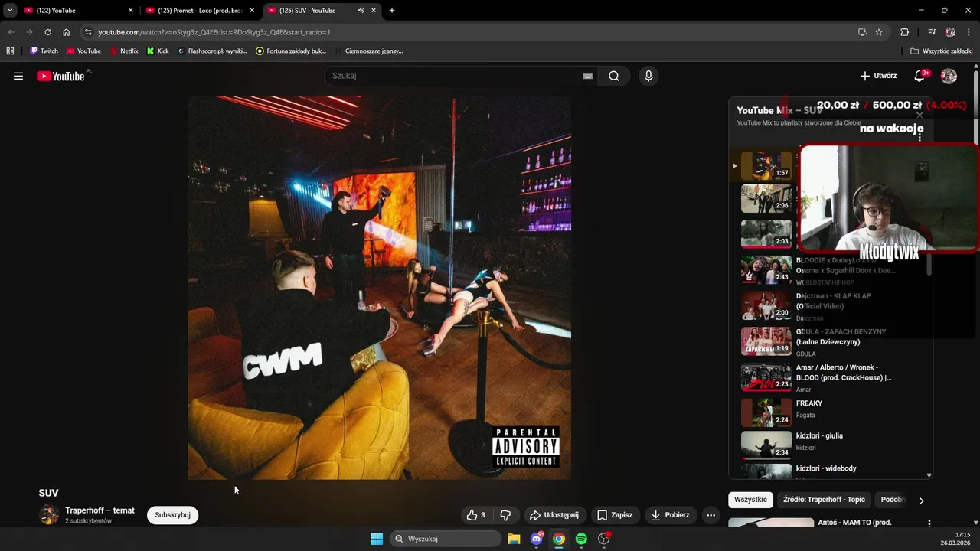
Task: Open File Explorer from the taskbar
Action: (514, 539)
